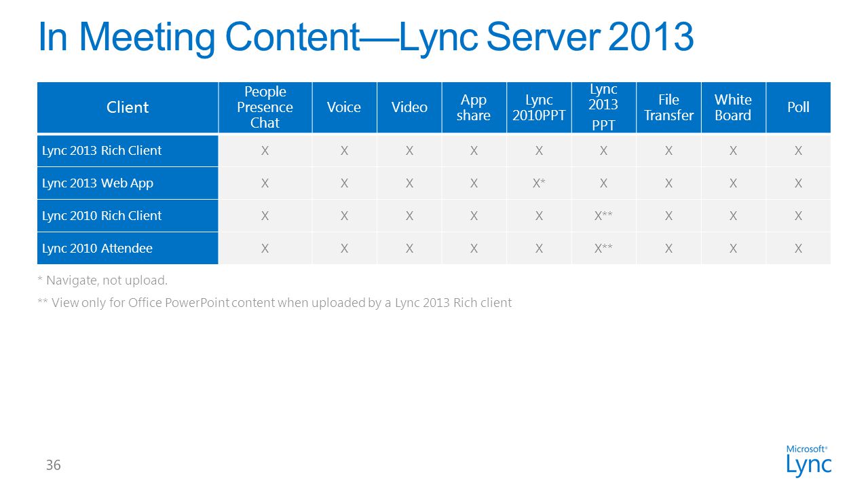The width and height of the screenshot is (868, 489).
Task: Select the 'Voice' column header
Action: point(344,107)
